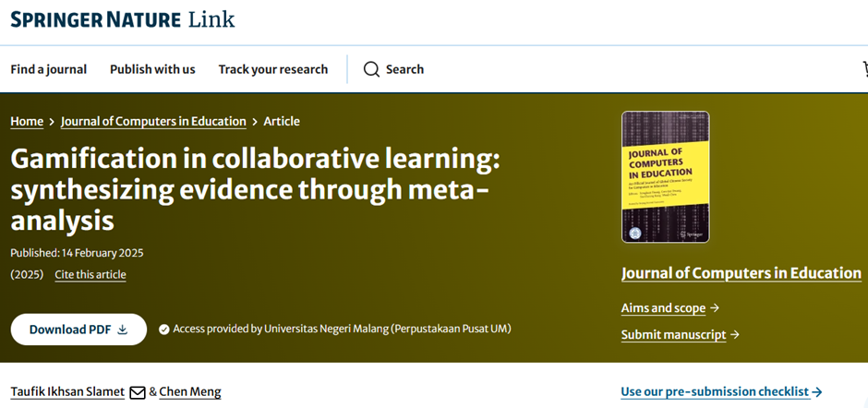View author Chen Meng details
Viewport: 868px width, 408px height.
point(190,392)
